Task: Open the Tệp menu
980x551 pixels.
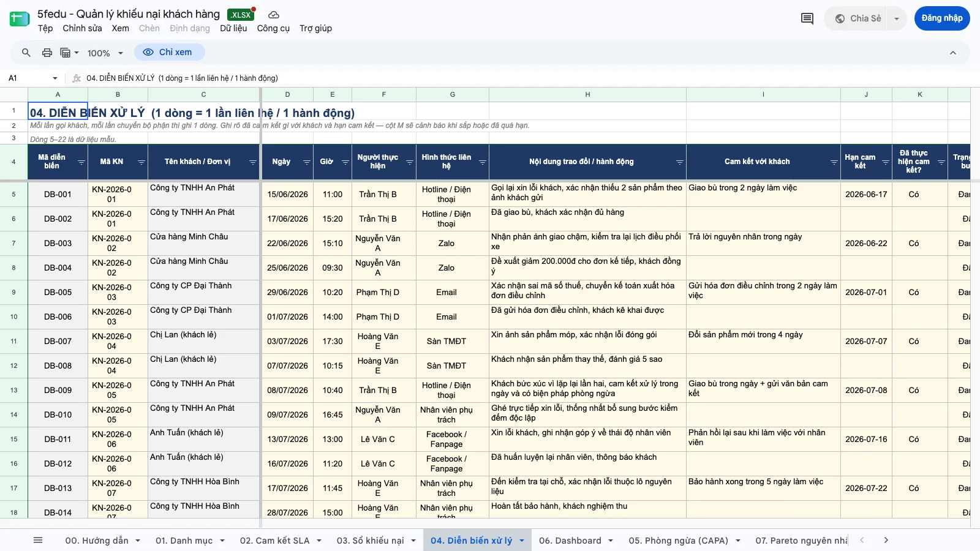Action: (45, 28)
